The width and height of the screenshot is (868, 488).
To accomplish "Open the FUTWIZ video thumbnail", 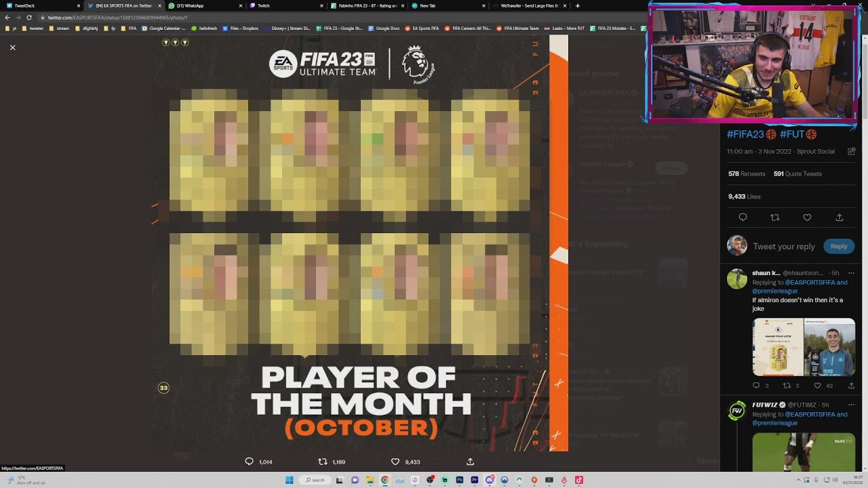I will (804, 452).
